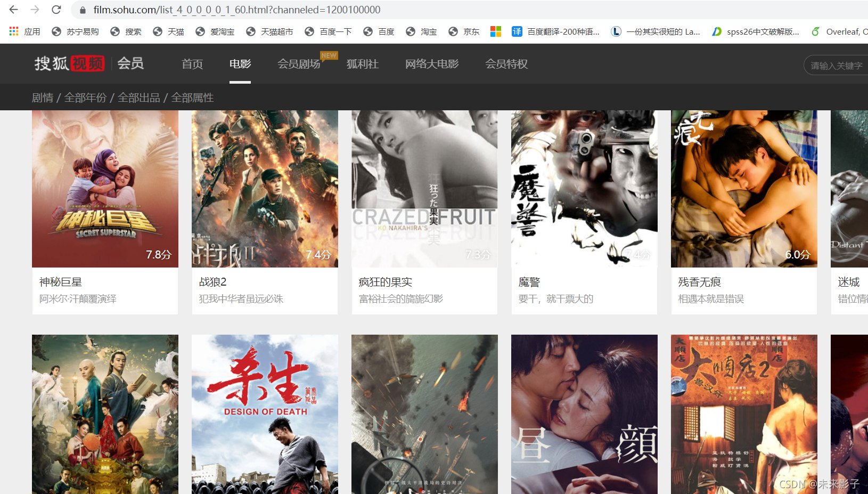
Task: Open the naval battle war movie poster
Action: tap(424, 414)
